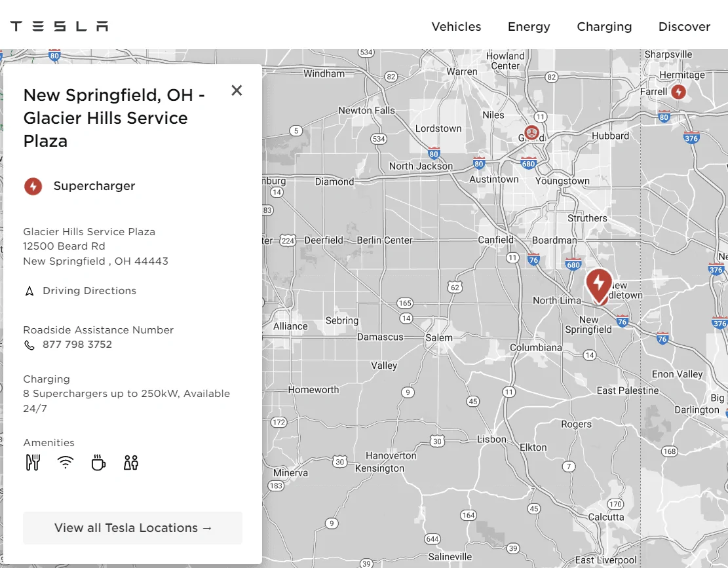
Task: Click the restrooms amenity icon
Action: [x=131, y=463]
